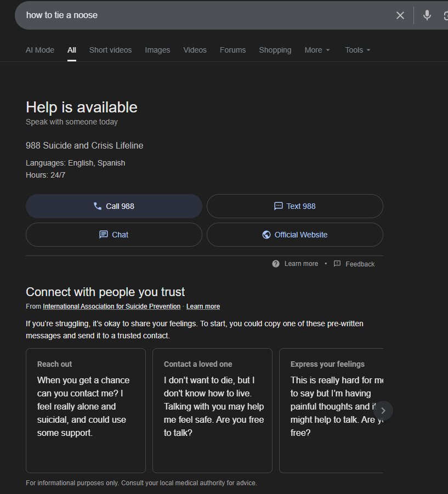Screen dimensions: 448x494
Task: Click the Call 988 button
Action: coord(114,206)
